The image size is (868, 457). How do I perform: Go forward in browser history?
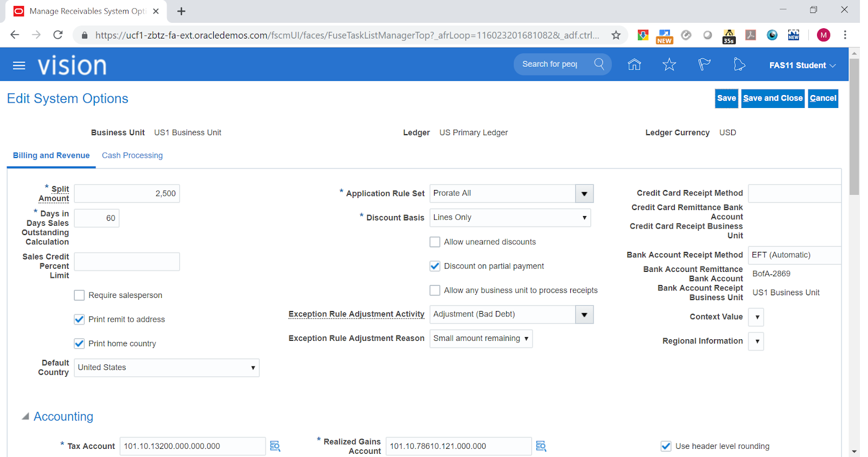pos(36,35)
